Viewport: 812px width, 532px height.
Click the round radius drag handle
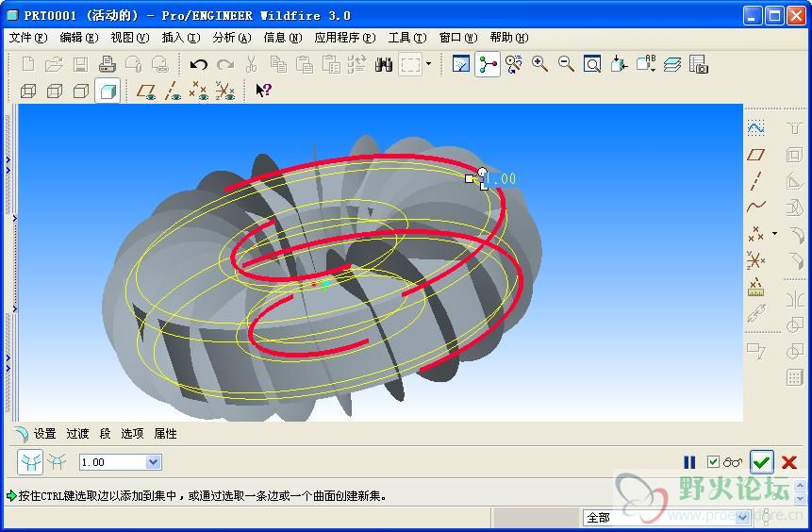click(469, 178)
